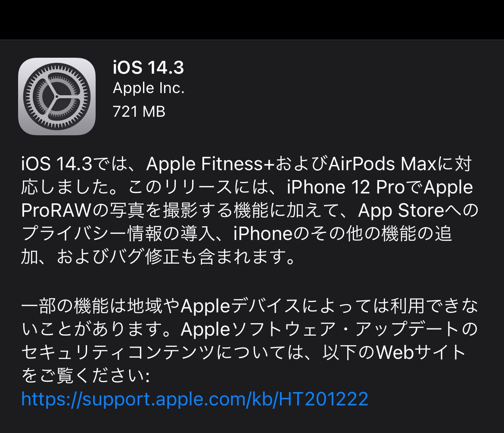Tap the words Apple Fitness+ in the description
The image size is (504, 433).
point(210,164)
